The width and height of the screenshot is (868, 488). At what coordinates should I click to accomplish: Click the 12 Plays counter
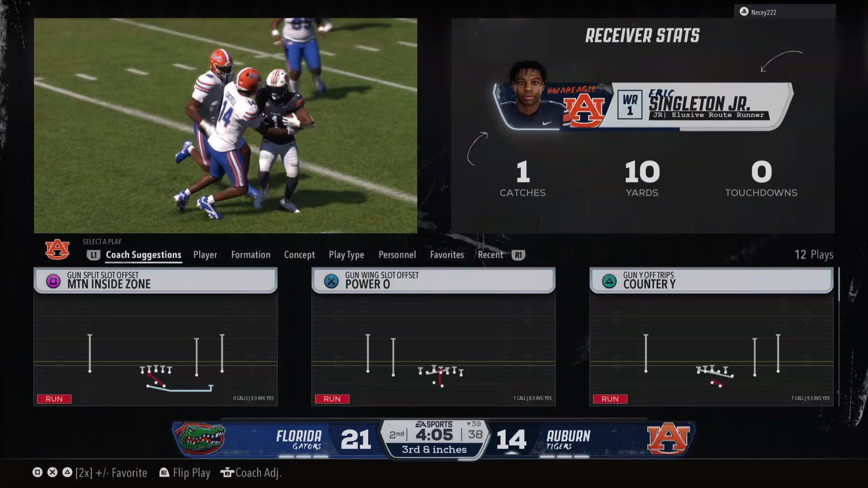(x=814, y=255)
